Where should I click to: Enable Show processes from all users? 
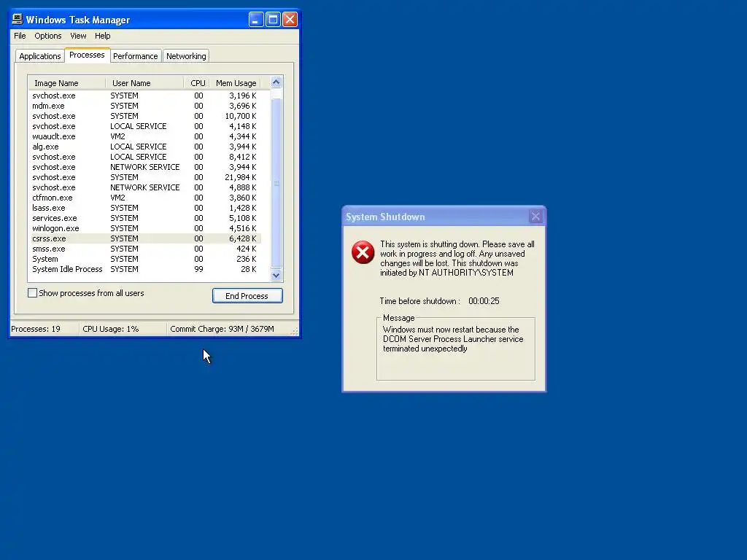point(32,293)
